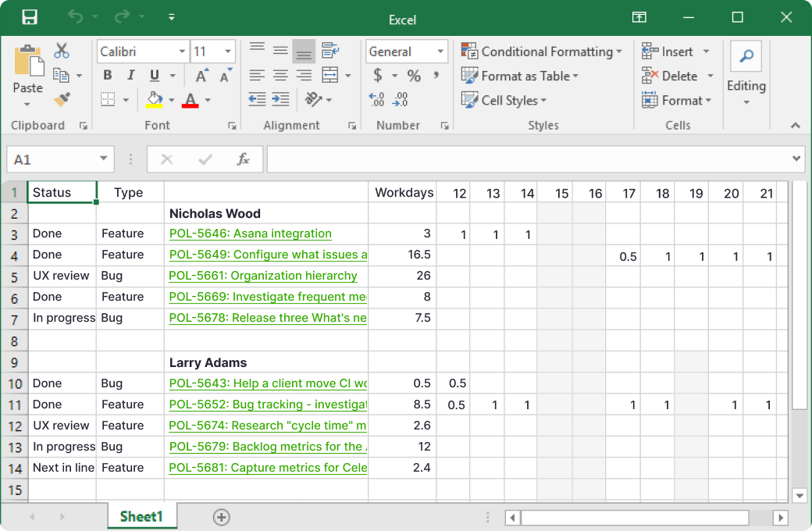This screenshot has height=531, width=812.
Task: Switch to the Sheet1 tab
Action: [141, 516]
